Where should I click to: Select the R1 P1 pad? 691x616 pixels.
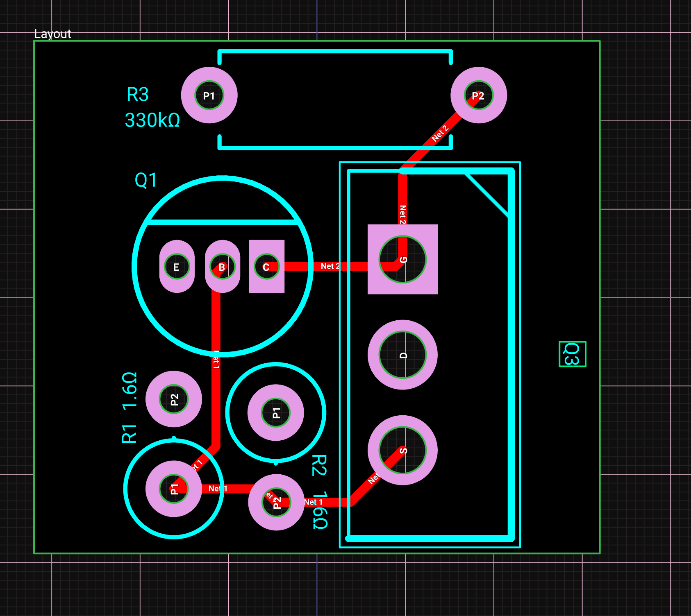[174, 489]
